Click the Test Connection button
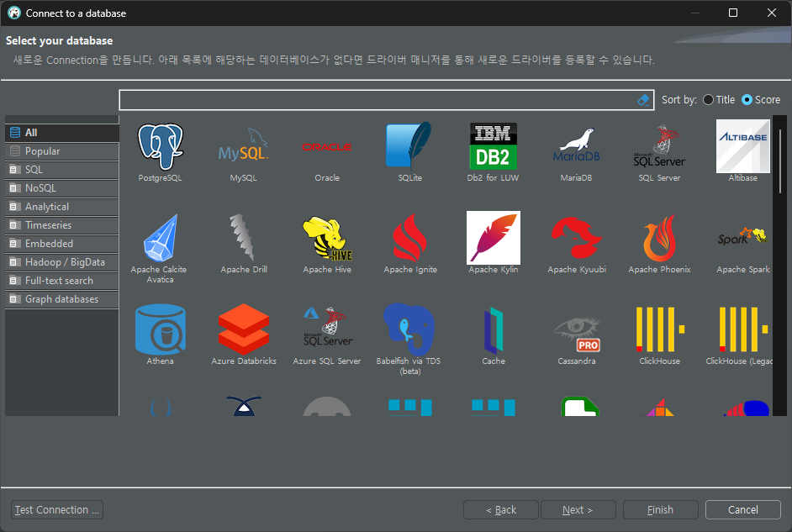The width and height of the screenshot is (792, 532). pyautogui.click(x=57, y=510)
